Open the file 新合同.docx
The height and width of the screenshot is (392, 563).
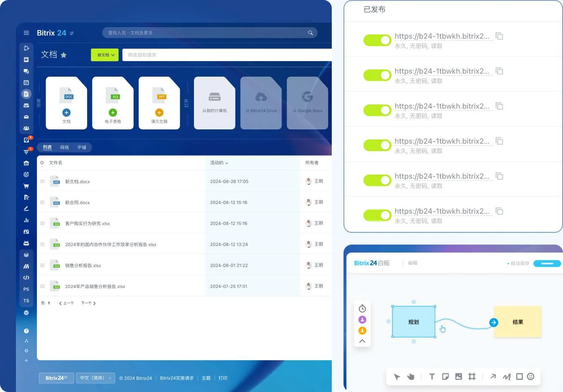(x=77, y=203)
